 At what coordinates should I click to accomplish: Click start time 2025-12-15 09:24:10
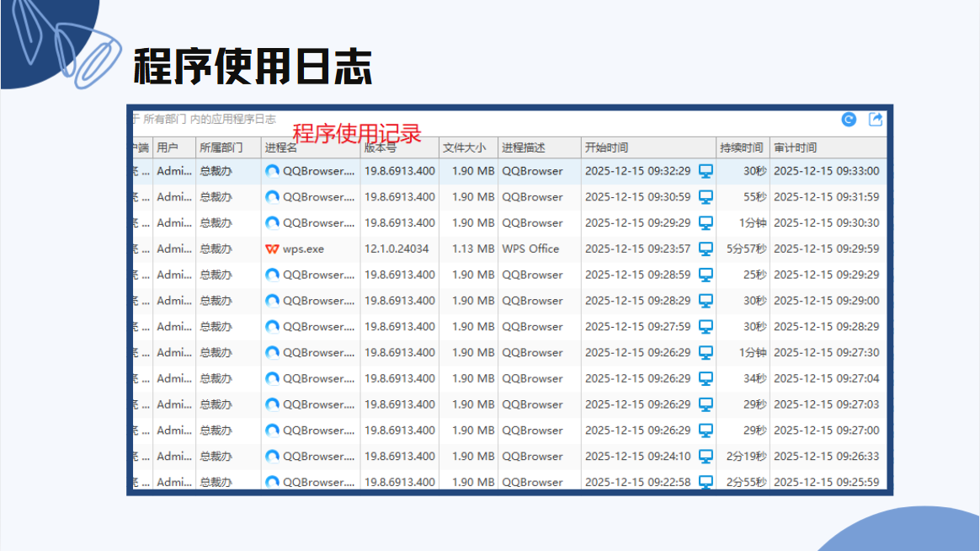point(637,457)
